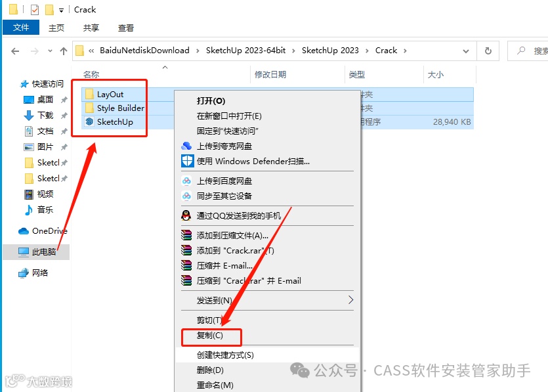Choose 创建快捷方式(S) menu entry

tap(268, 355)
